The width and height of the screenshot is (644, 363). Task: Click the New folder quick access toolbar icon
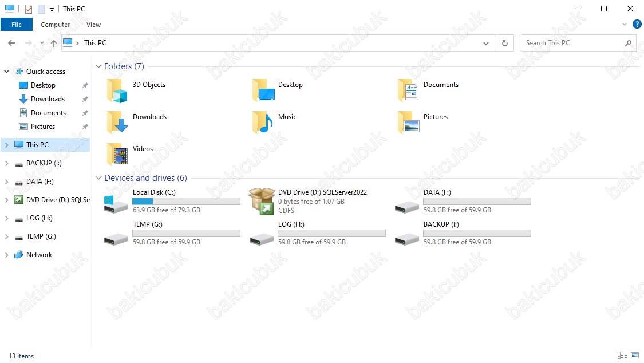(x=41, y=9)
